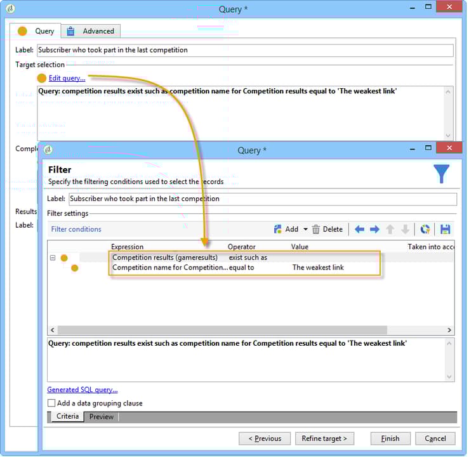Click the Add button label
The image size is (476, 465).
point(292,229)
